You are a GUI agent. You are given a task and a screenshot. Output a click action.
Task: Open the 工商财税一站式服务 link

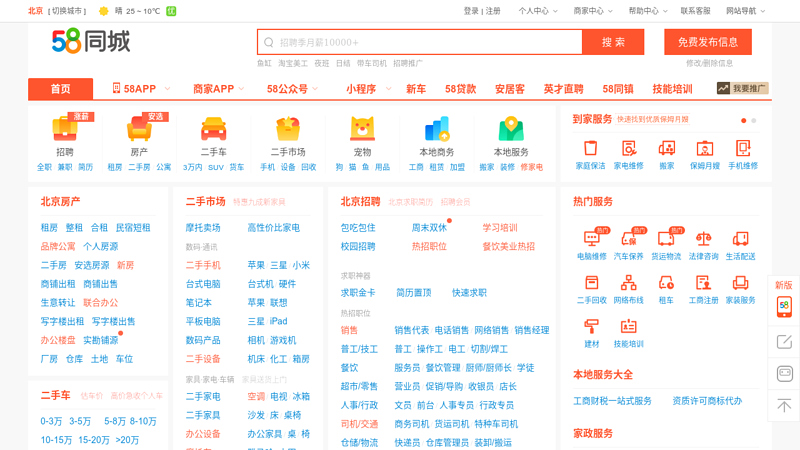coord(612,401)
